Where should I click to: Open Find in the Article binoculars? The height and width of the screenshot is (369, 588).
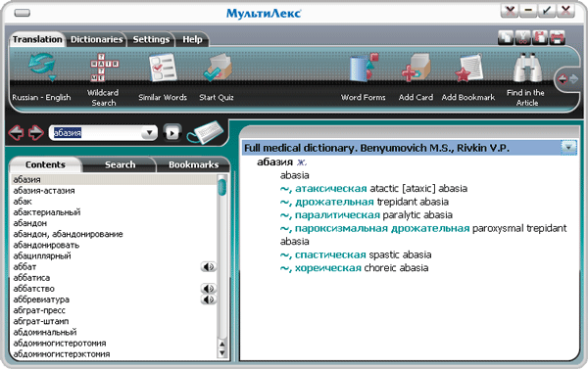[x=527, y=68]
